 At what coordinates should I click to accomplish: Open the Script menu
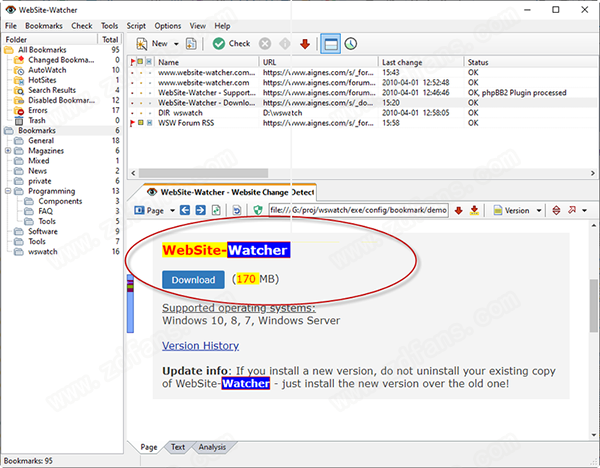coord(136,26)
